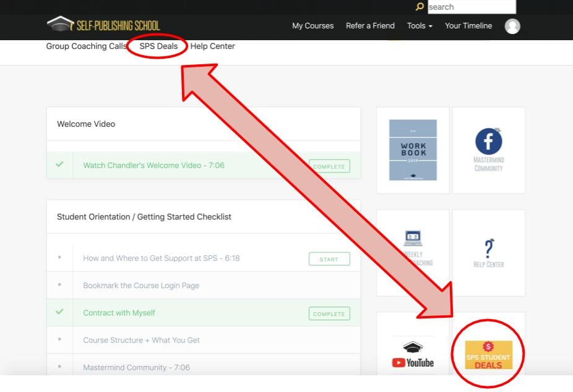573x392 pixels.
Task: Open Bookmark the Course Login Page lesson
Action: (x=141, y=286)
